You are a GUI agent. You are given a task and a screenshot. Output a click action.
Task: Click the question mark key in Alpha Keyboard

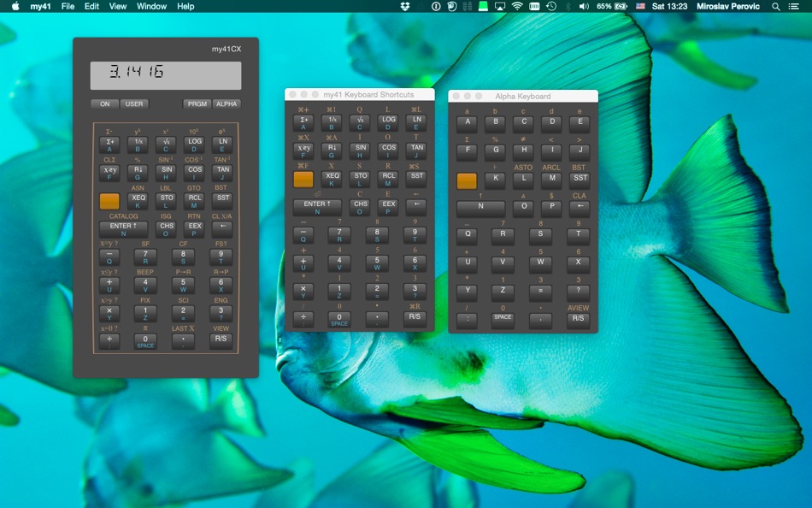579,293
